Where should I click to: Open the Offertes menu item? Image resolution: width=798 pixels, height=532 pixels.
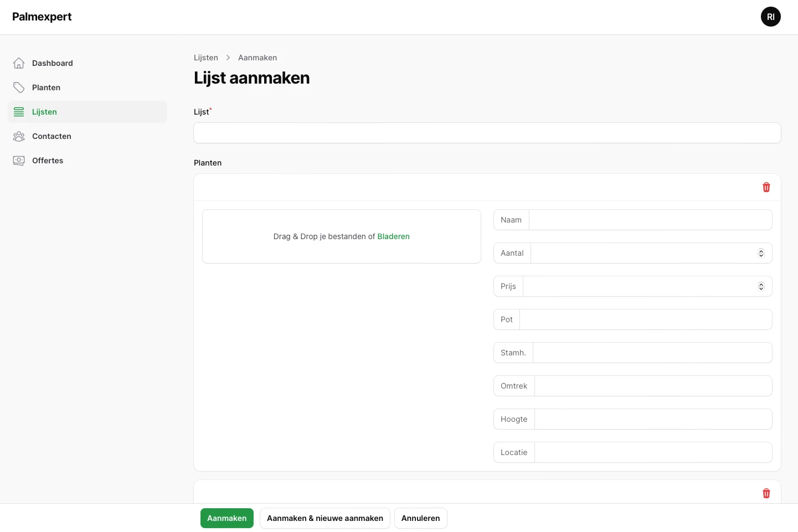click(48, 161)
